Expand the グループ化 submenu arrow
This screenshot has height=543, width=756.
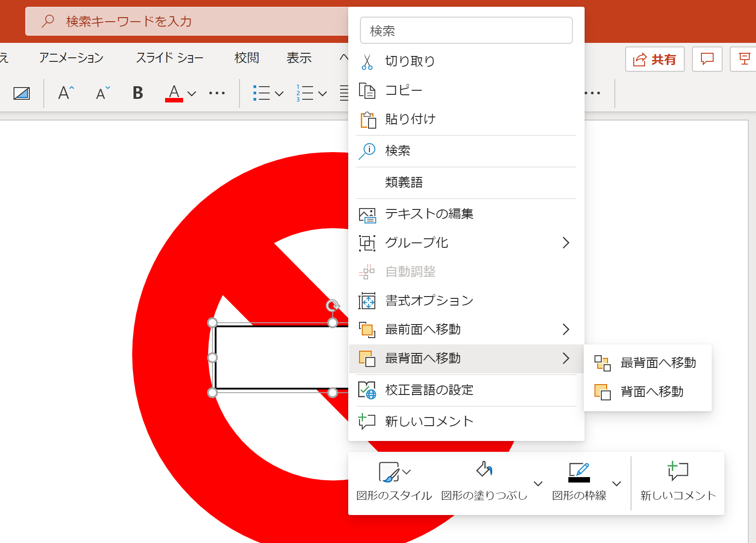[566, 243]
